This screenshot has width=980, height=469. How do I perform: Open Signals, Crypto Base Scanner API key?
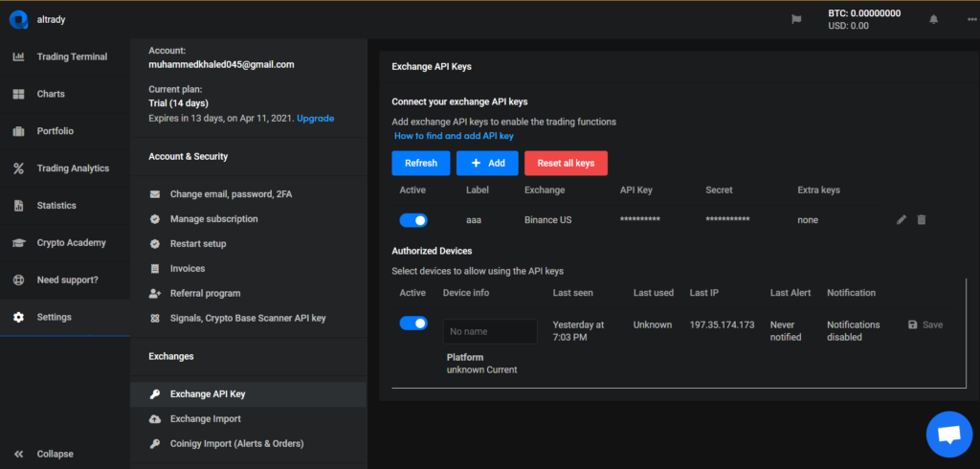(248, 319)
